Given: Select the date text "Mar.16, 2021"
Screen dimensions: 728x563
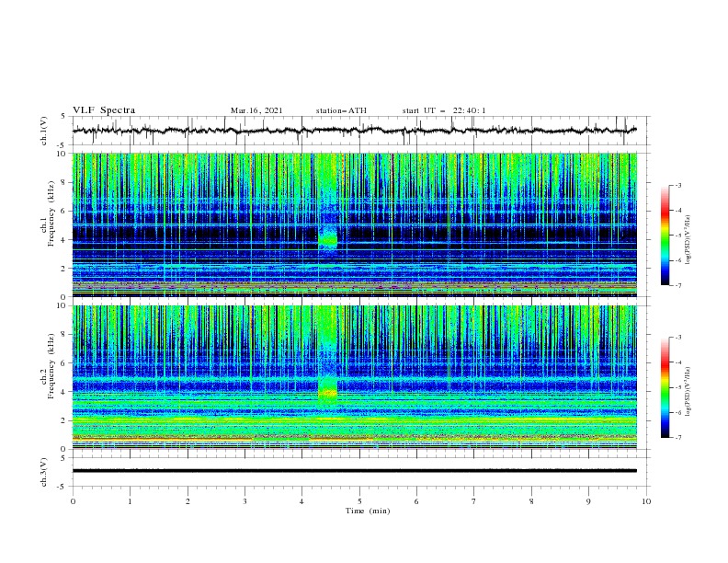Looking at the screenshot, I should point(256,110).
